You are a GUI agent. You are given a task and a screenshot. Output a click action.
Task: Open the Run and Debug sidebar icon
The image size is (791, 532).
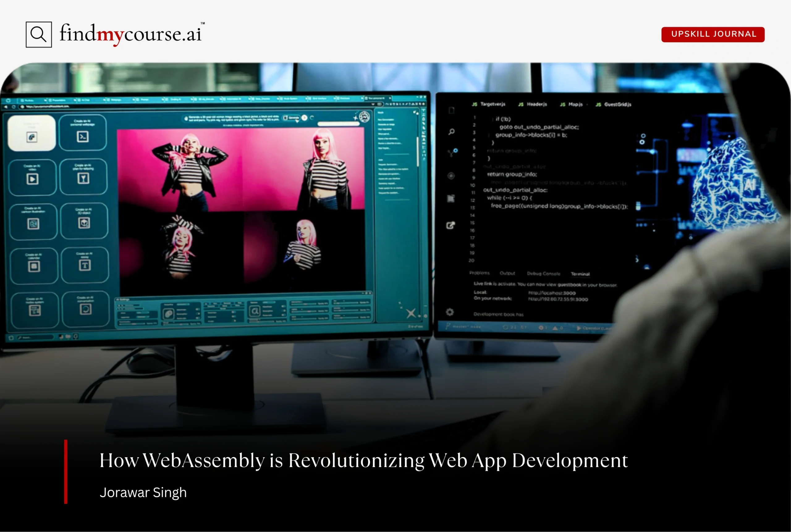pyautogui.click(x=451, y=176)
